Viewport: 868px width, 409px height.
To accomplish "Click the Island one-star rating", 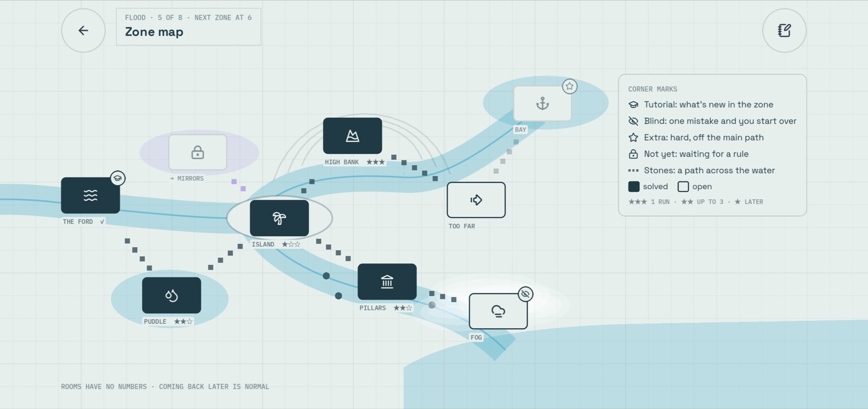I will pyautogui.click(x=291, y=244).
